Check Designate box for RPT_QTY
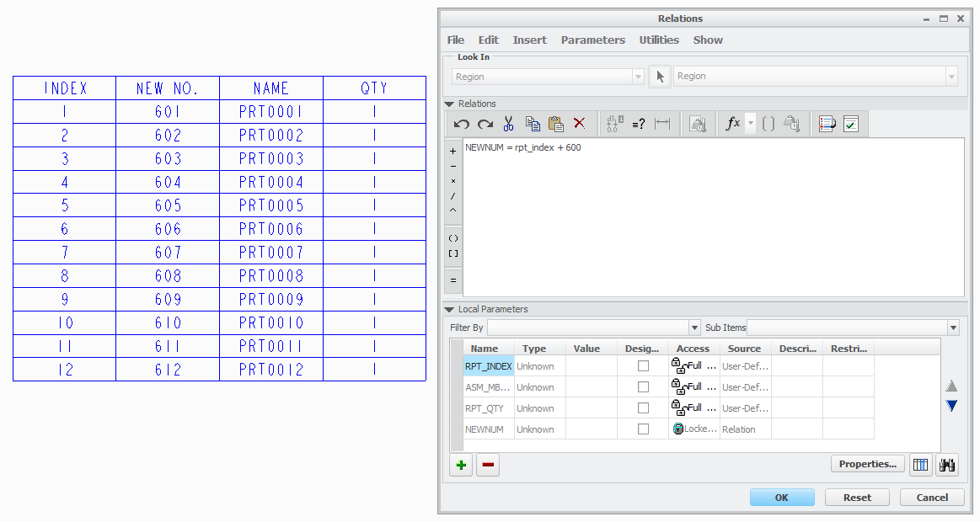The width and height of the screenshot is (980, 522). click(642, 407)
